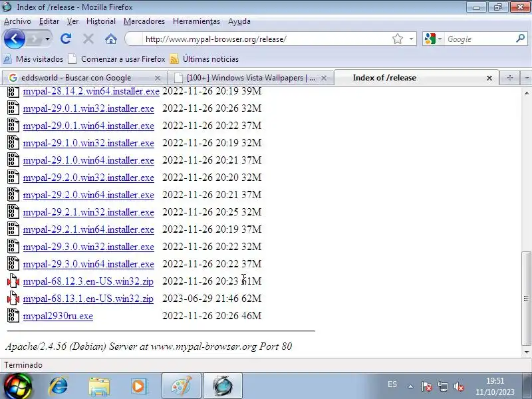Open the Historial menu
Viewport: 532px width, 399px height.
coord(101,21)
